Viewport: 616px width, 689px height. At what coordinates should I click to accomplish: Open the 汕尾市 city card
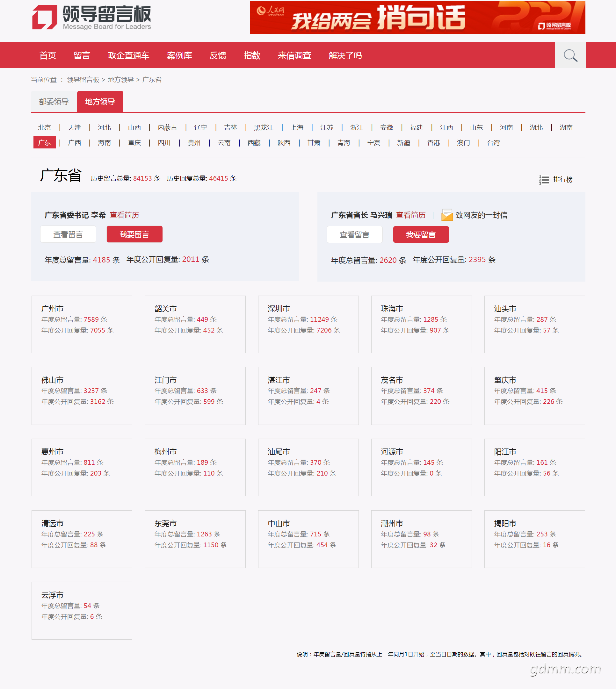click(x=308, y=467)
